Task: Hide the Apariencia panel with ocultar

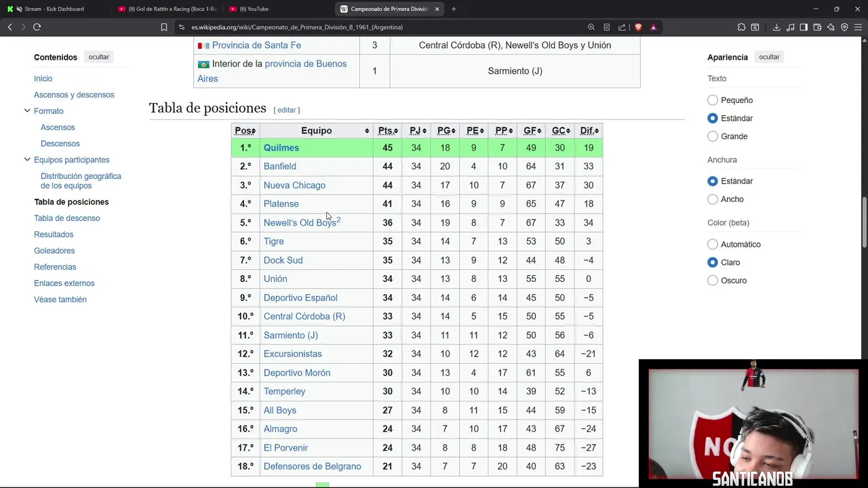Action: 769,57
